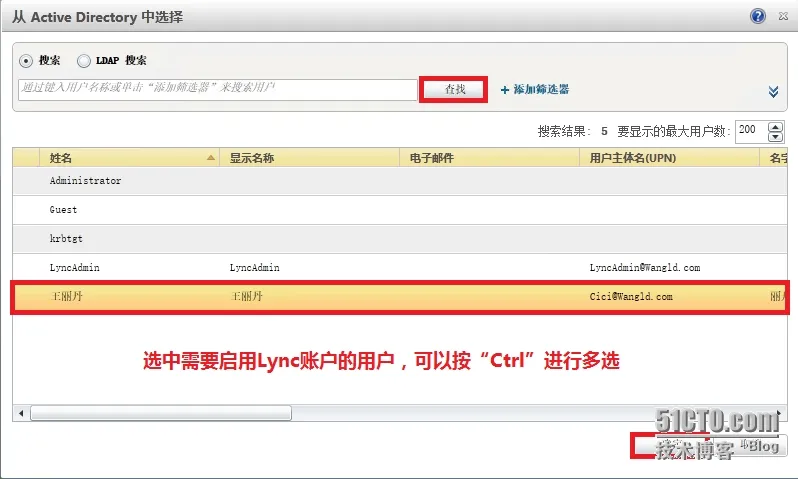The height and width of the screenshot is (479, 798).
Task: Select the Guest user row
Action: pos(400,210)
